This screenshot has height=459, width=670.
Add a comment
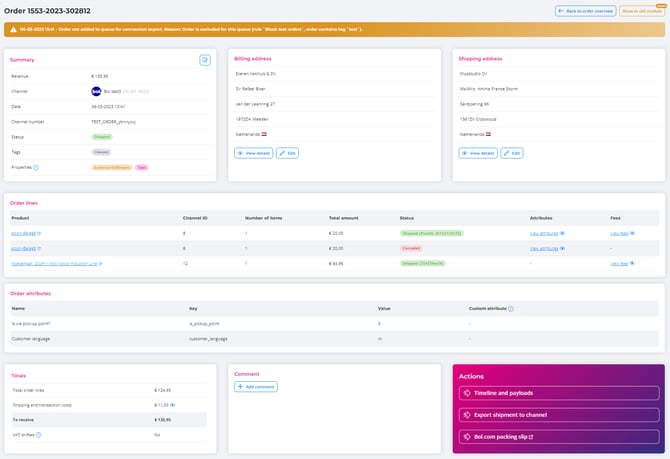click(x=256, y=387)
